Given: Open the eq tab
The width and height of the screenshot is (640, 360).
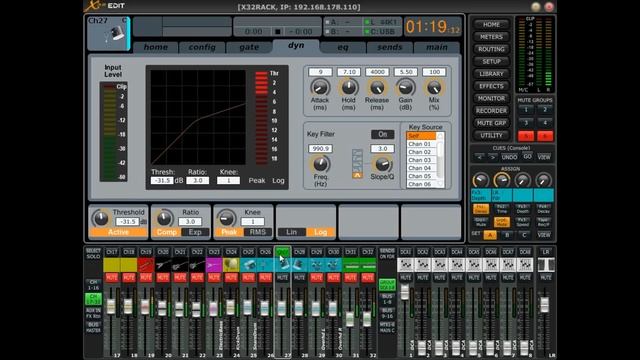Looking at the screenshot, I should 343,47.
